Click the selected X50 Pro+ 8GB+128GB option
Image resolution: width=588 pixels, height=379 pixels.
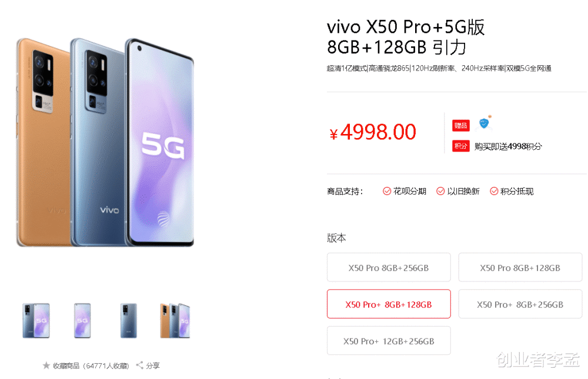pyautogui.click(x=389, y=304)
